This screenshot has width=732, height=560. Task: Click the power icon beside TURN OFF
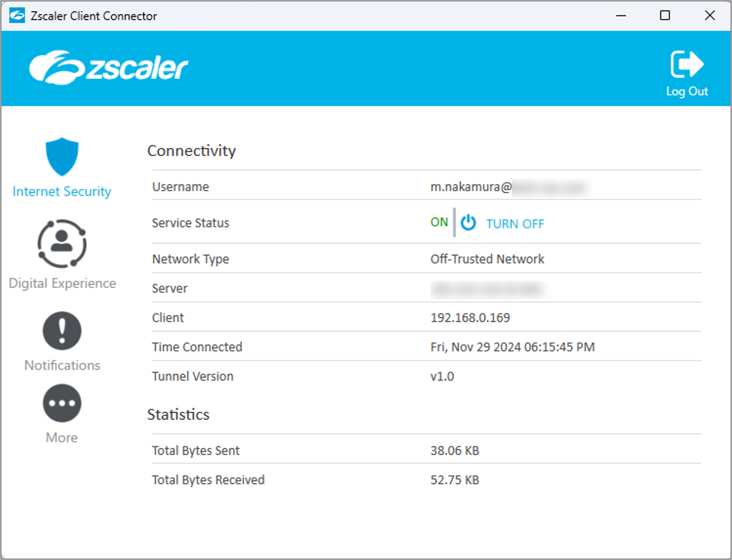468,223
